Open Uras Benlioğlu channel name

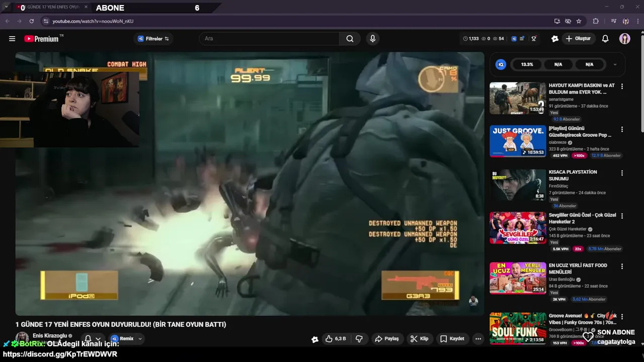click(561, 280)
